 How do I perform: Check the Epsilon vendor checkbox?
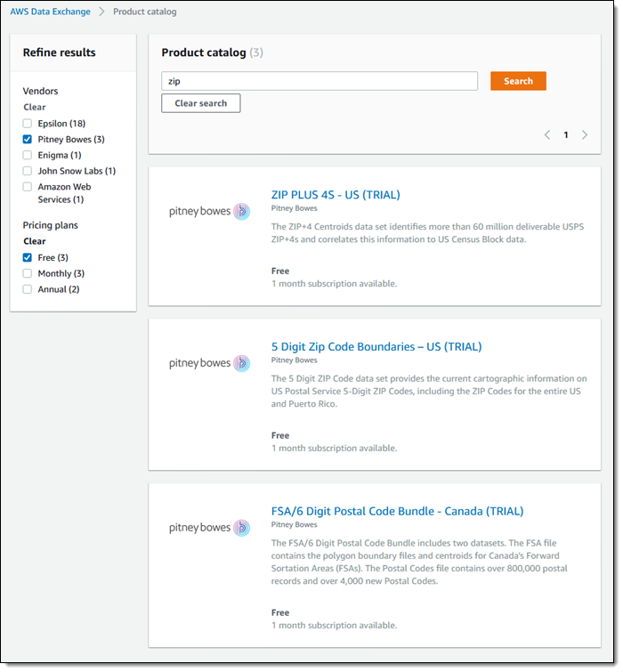click(x=28, y=124)
